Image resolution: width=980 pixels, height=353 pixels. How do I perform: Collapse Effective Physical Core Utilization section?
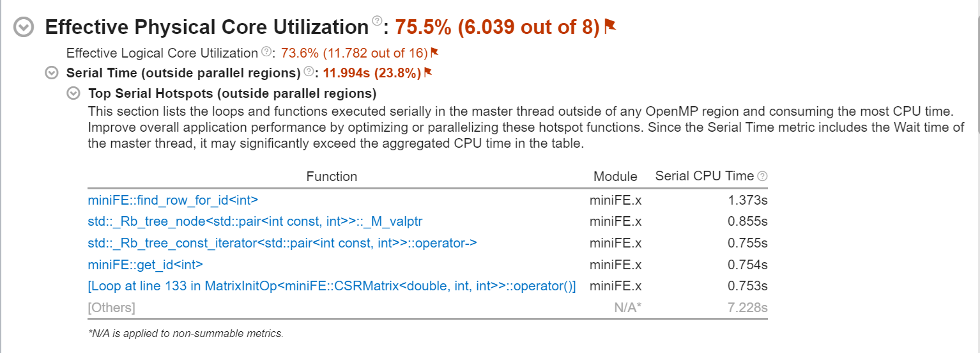[x=24, y=27]
